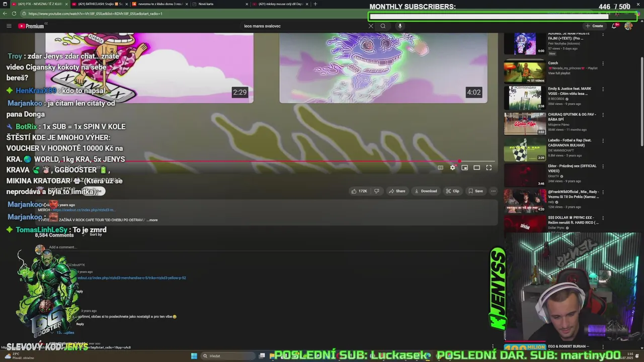This screenshot has width=644, height=362.
Task: Open the Czech playlist View full playlist
Action: point(558,73)
